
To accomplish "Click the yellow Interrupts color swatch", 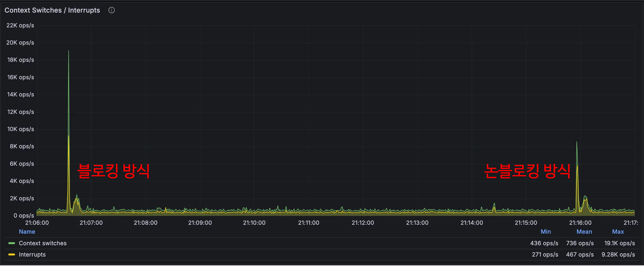I will coord(12,254).
